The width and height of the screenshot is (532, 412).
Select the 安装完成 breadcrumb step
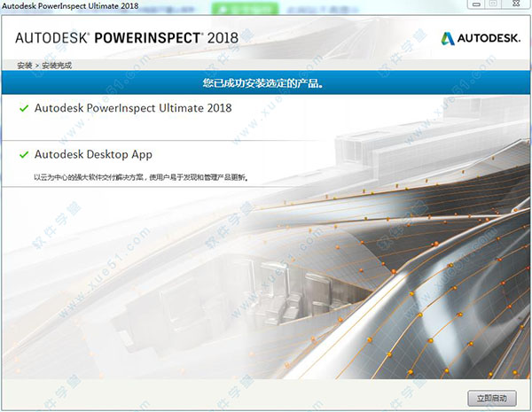click(x=56, y=66)
